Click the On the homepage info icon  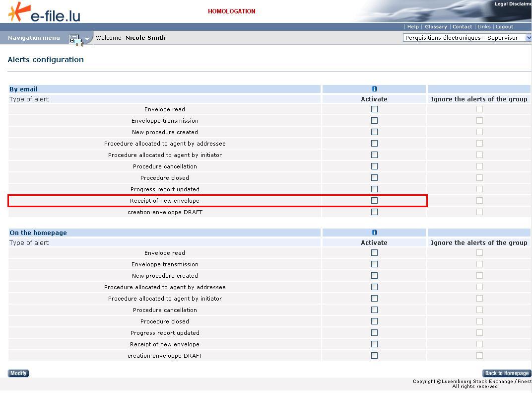[374, 233]
